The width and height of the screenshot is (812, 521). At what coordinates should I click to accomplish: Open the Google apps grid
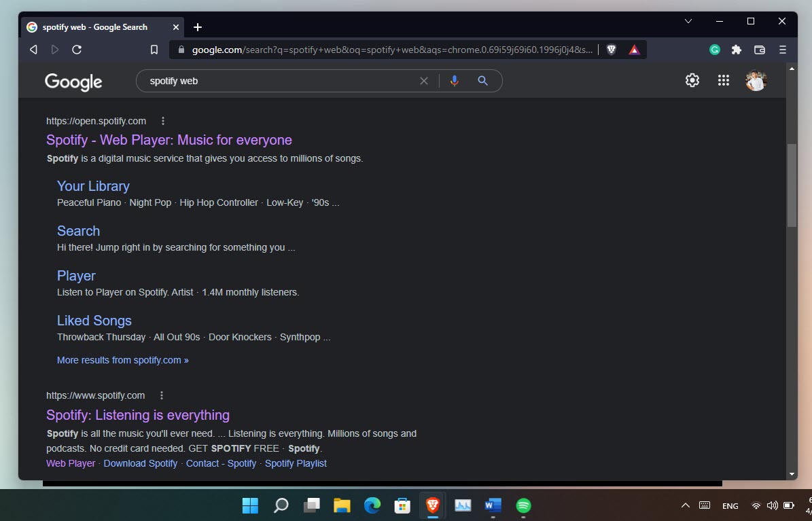coord(724,80)
